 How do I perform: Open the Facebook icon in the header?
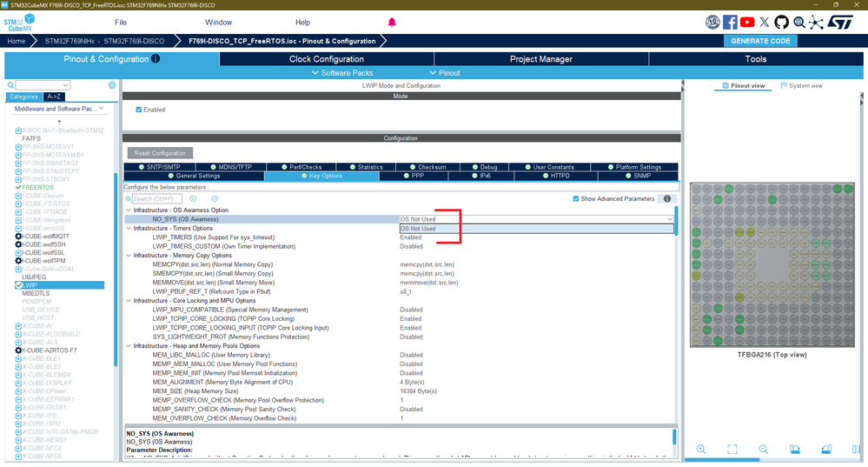[730, 22]
